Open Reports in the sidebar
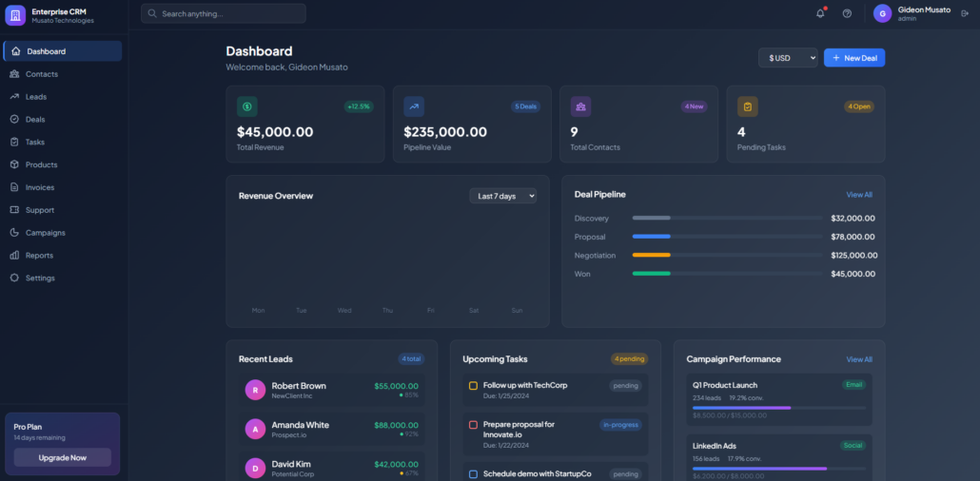 63,255
